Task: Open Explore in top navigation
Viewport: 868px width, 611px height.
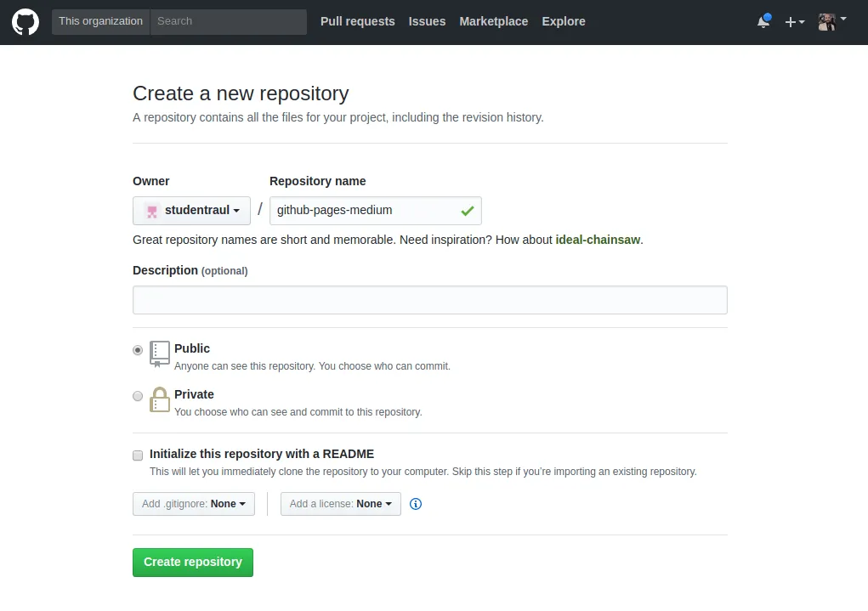Action: click(564, 21)
